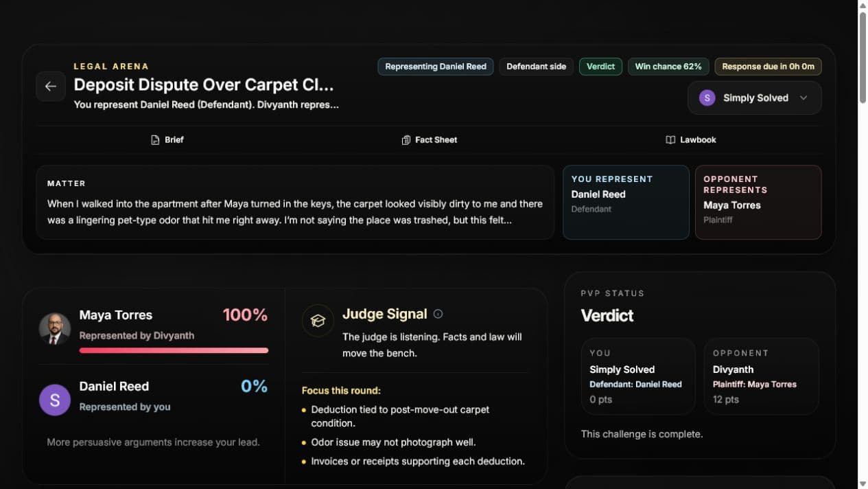Click the green Verdict badge

pos(601,67)
